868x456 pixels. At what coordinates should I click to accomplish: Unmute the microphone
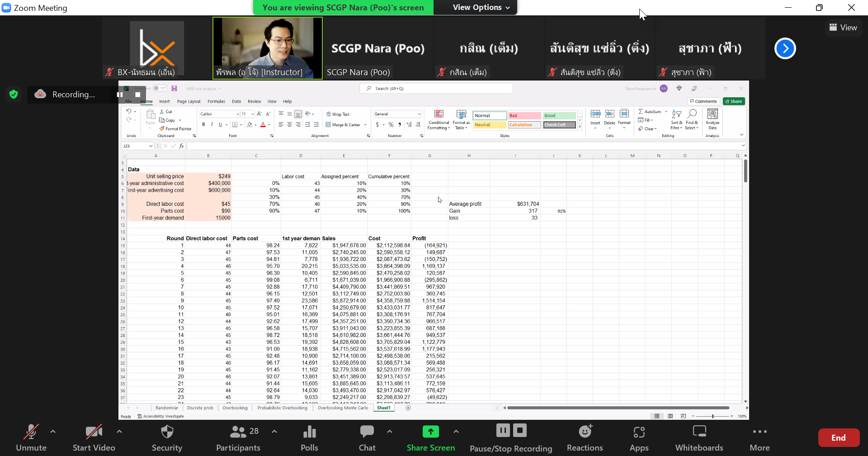(31, 432)
